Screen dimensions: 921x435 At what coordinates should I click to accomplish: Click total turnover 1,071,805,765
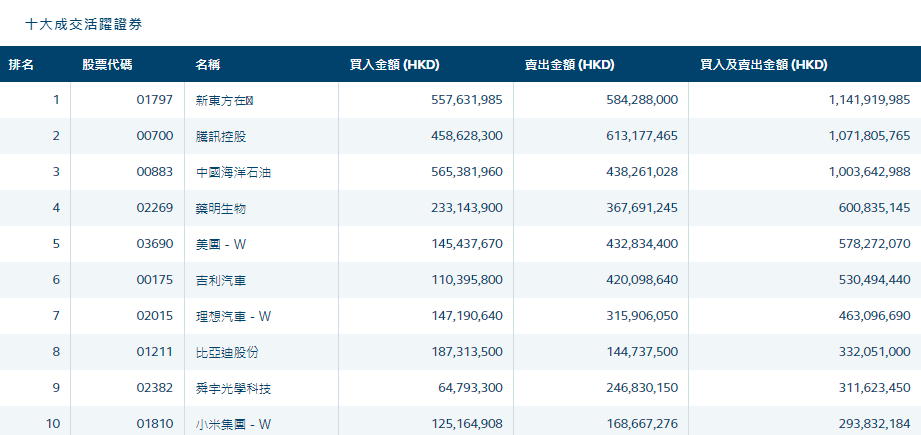tap(870, 136)
